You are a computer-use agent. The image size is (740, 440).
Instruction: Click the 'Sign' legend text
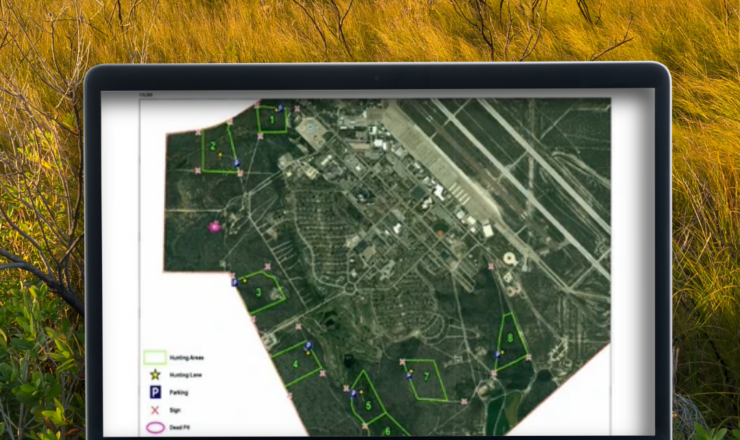coord(175,410)
